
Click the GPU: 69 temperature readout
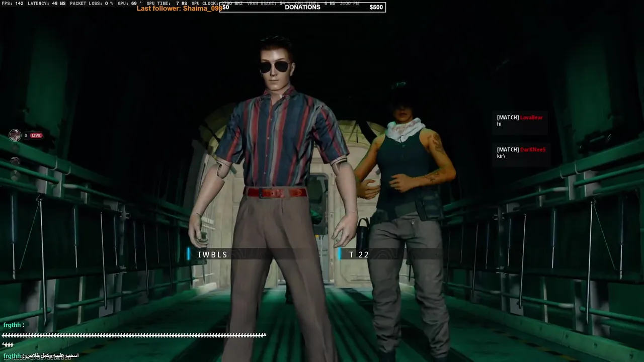130,4
